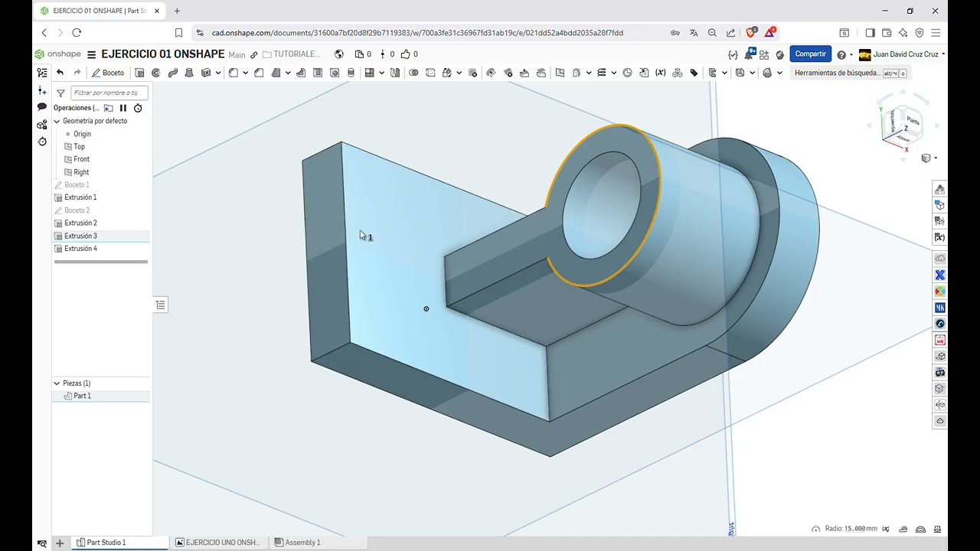
Task: Open the Draft tool dropdown arrow
Action: point(288,73)
